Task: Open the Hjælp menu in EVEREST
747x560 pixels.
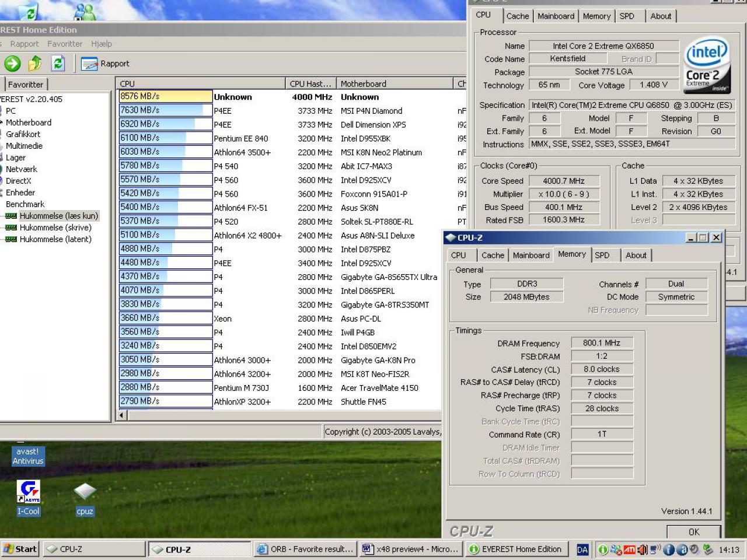Action: tap(101, 44)
